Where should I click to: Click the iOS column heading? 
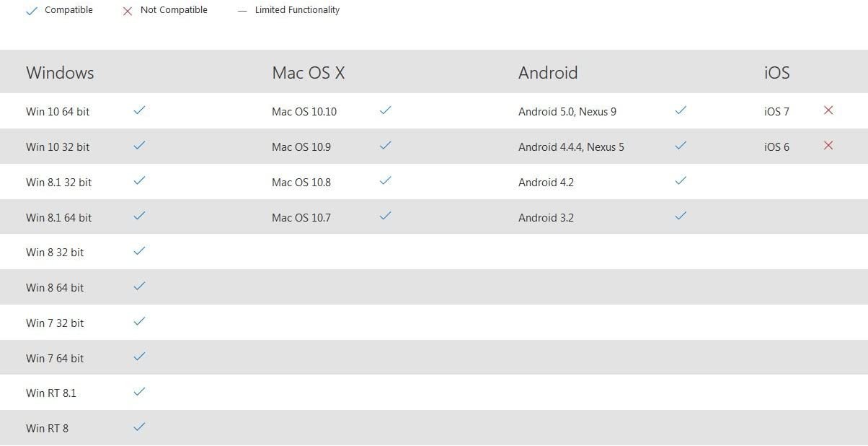click(x=776, y=73)
